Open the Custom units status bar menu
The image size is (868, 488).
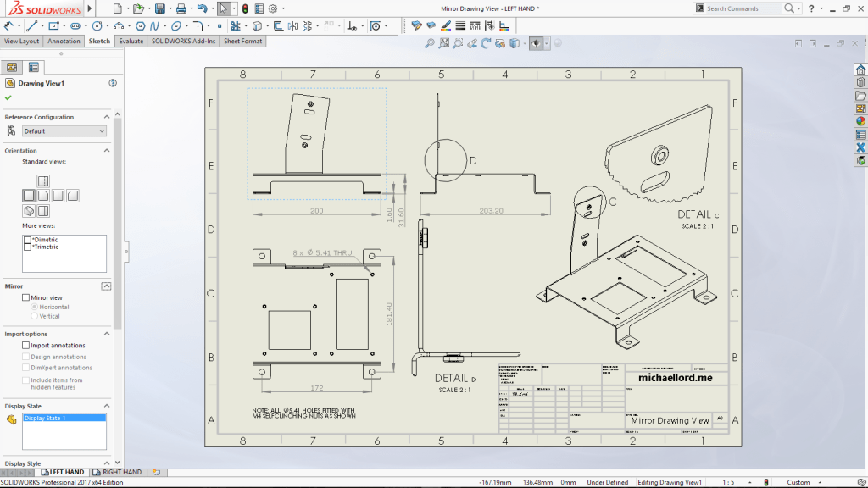[804, 482]
